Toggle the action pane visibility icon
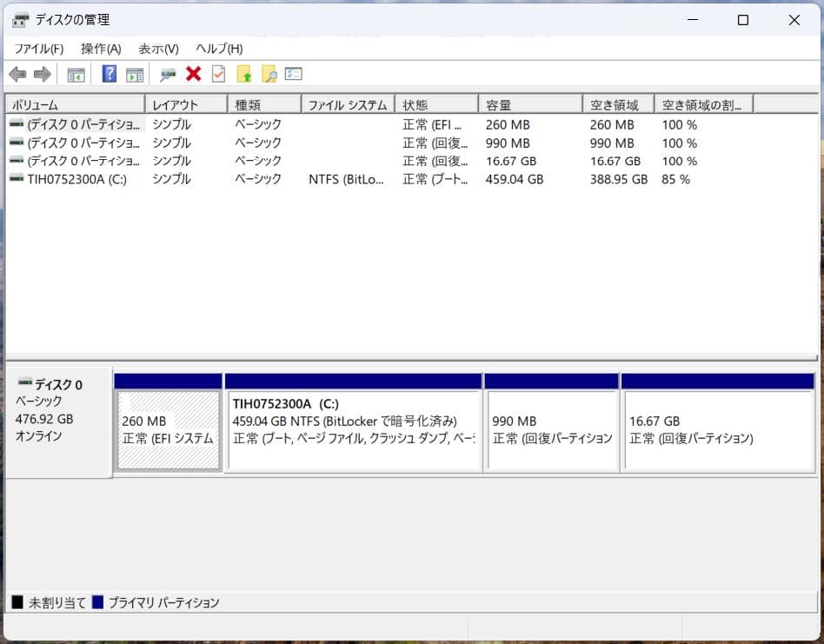824x644 pixels. point(134,74)
